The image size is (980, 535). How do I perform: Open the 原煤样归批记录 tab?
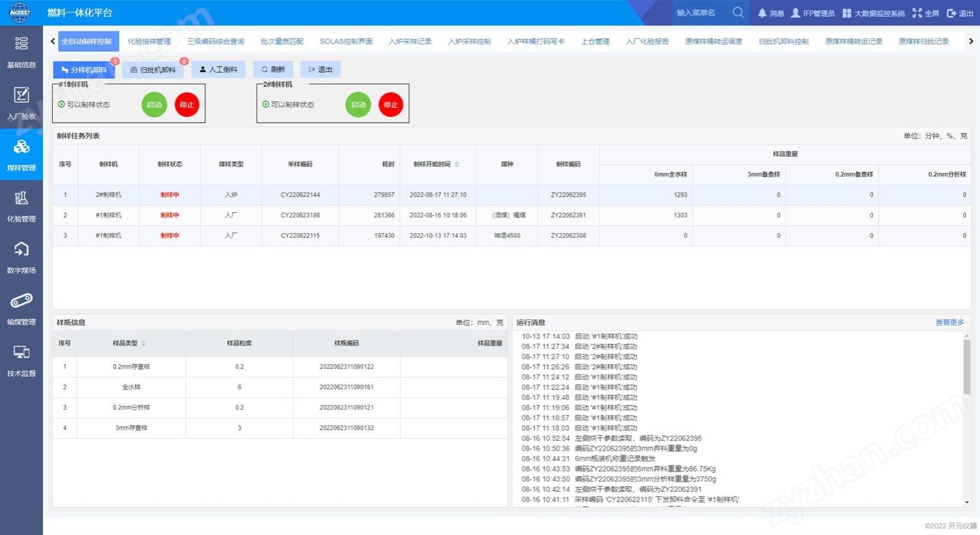(x=924, y=41)
